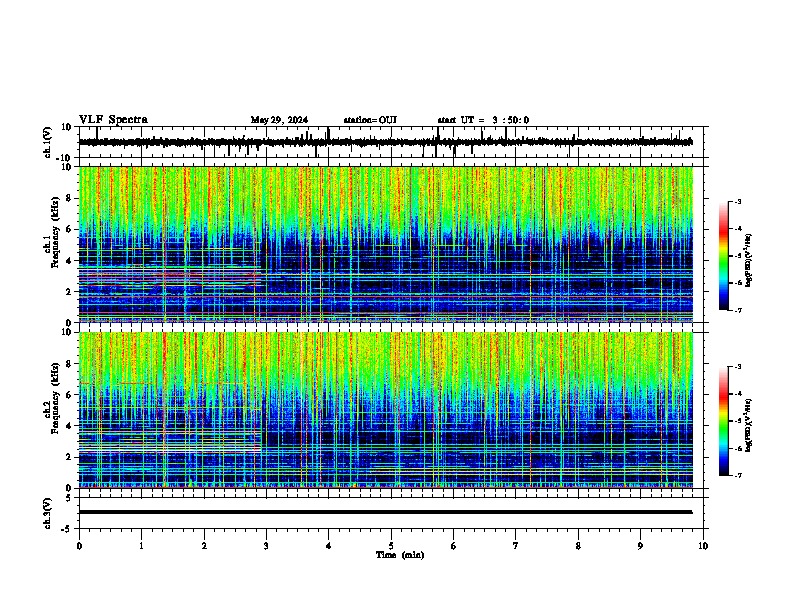Click time axis tick label "7"
This screenshot has height=612, width=792.
(516, 546)
